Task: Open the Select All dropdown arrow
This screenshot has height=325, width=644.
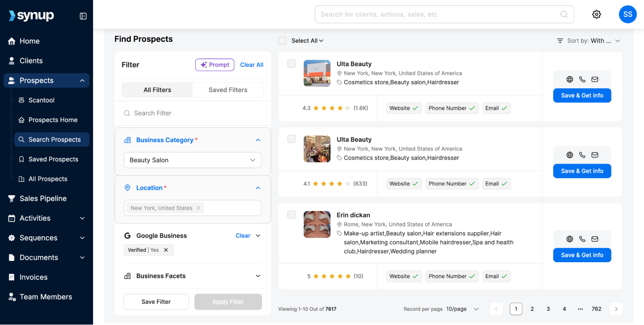Action: [321, 41]
